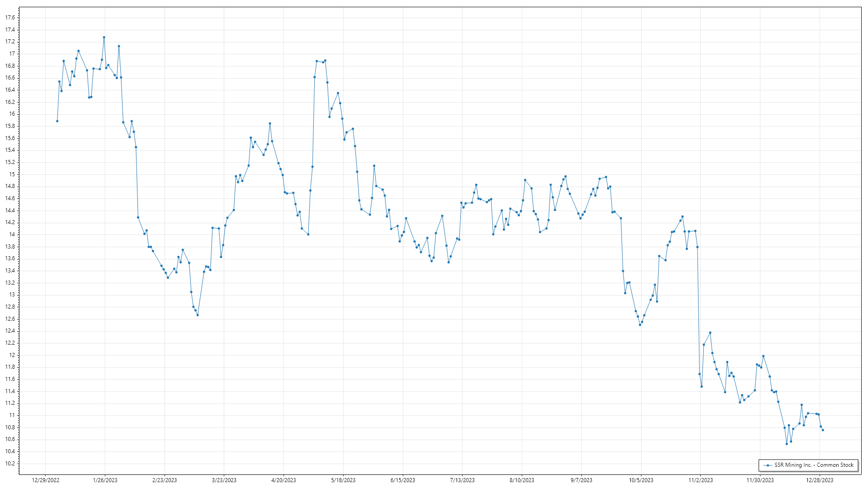Click the 14 y-axis value label
868x488 pixels.
click(x=12, y=235)
